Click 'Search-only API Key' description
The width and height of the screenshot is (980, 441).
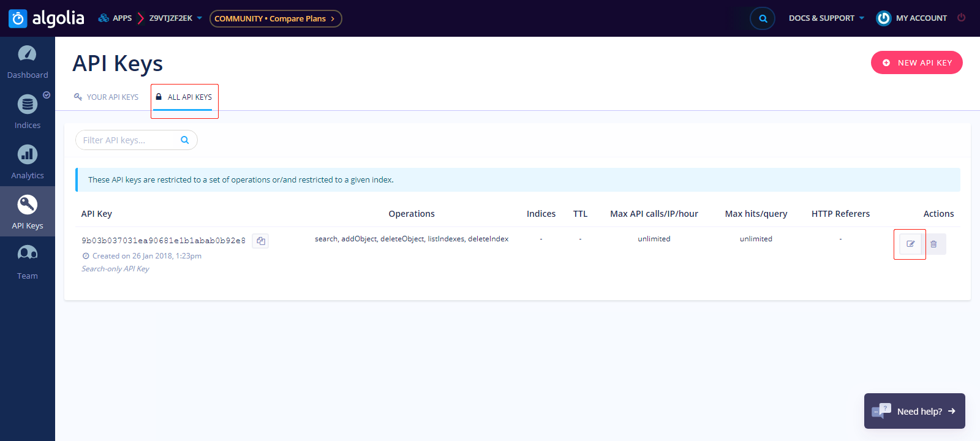[115, 269]
